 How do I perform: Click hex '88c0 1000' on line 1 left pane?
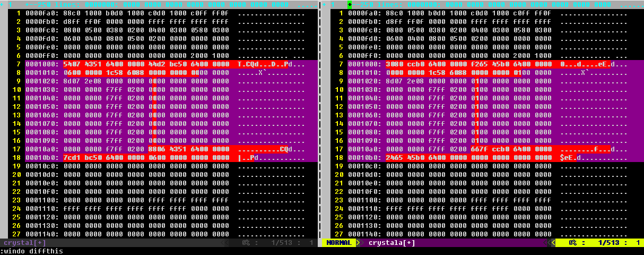tap(82, 13)
